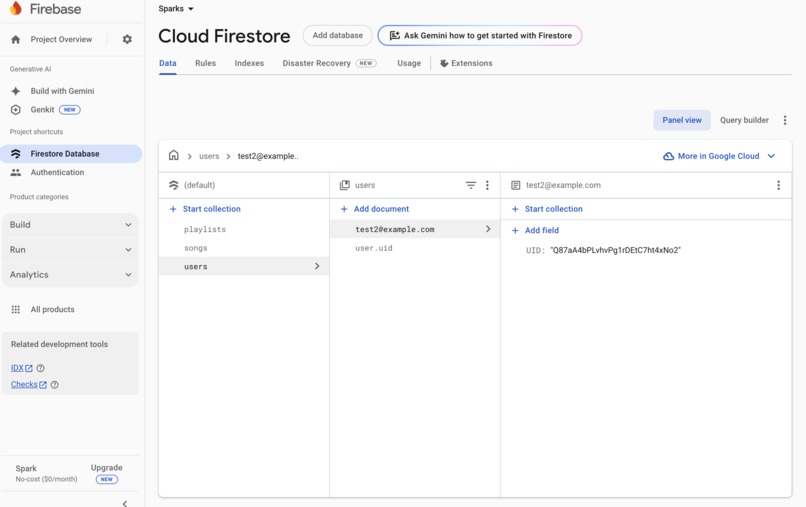Expand More in Google Cloud chevron
This screenshot has width=806, height=507.
pyautogui.click(x=771, y=156)
